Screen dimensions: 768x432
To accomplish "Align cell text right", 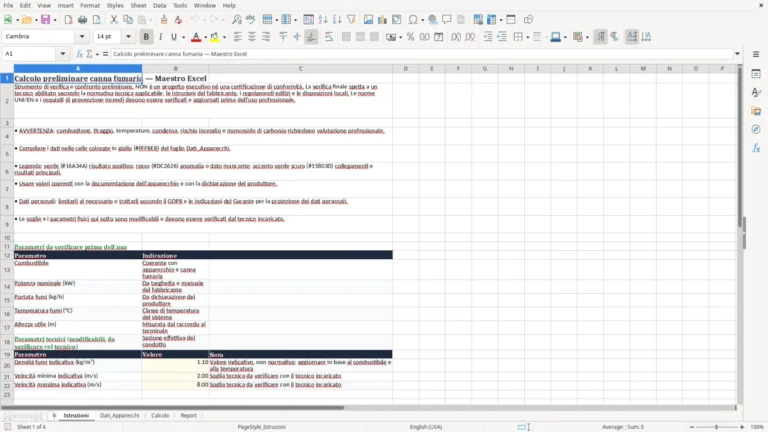I will point(266,37).
